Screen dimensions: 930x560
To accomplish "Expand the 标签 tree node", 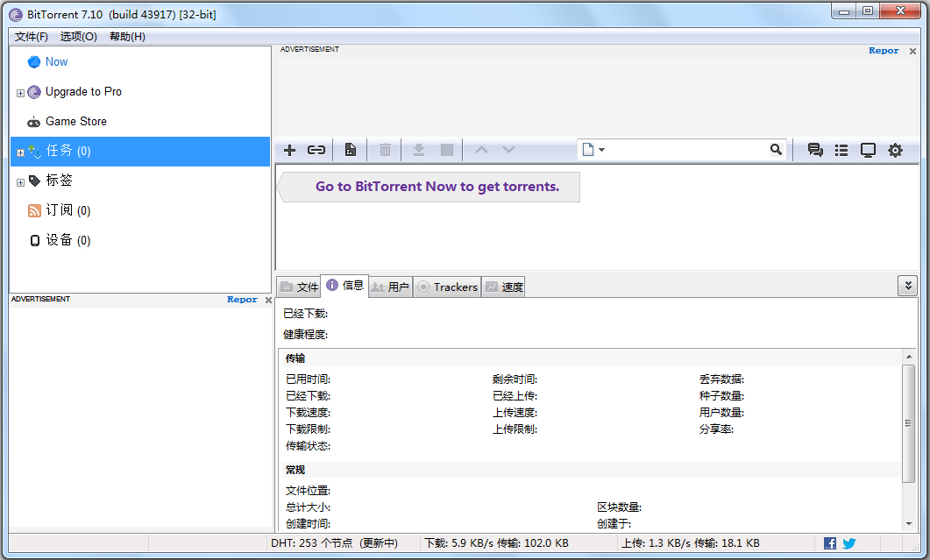I will (20, 182).
